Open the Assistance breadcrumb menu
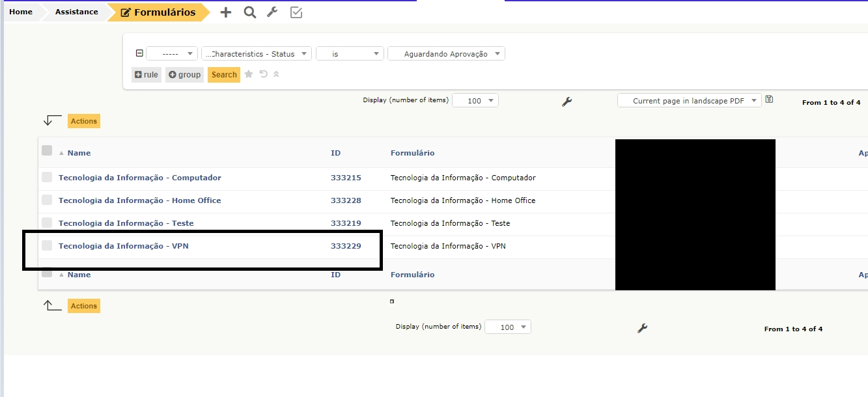Viewport: 868px width, 397px height. tap(76, 11)
